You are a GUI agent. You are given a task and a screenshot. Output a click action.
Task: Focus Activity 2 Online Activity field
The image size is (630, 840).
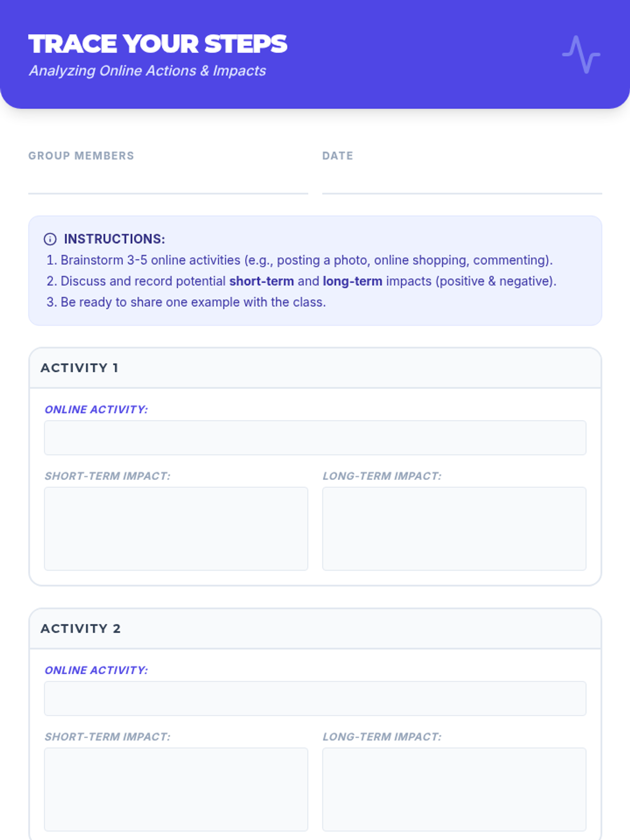pos(315,698)
